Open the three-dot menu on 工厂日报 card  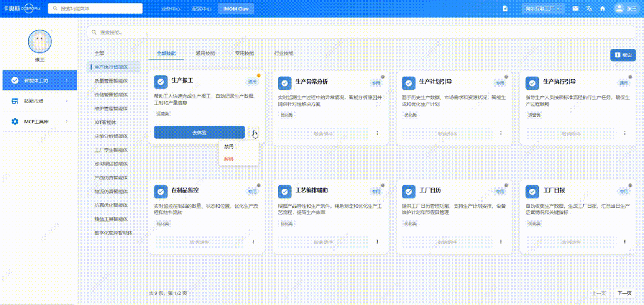[625, 242]
